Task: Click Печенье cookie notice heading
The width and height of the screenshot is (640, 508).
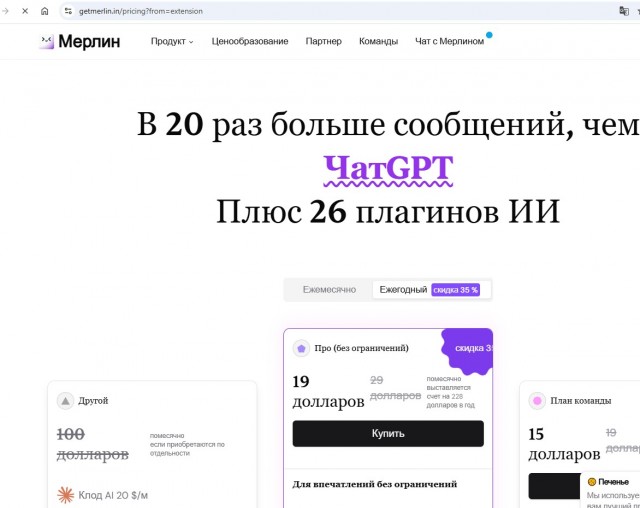Action: (613, 482)
